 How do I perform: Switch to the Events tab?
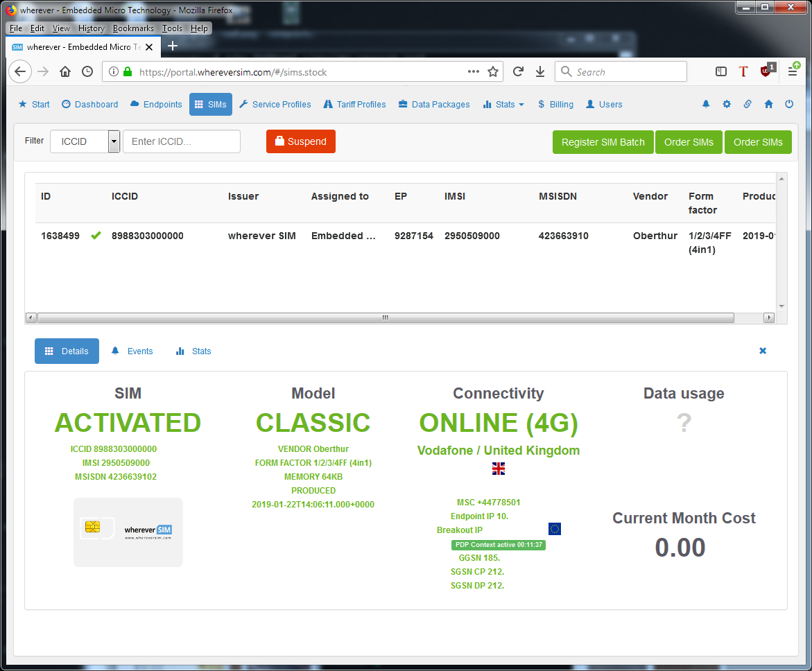click(132, 351)
